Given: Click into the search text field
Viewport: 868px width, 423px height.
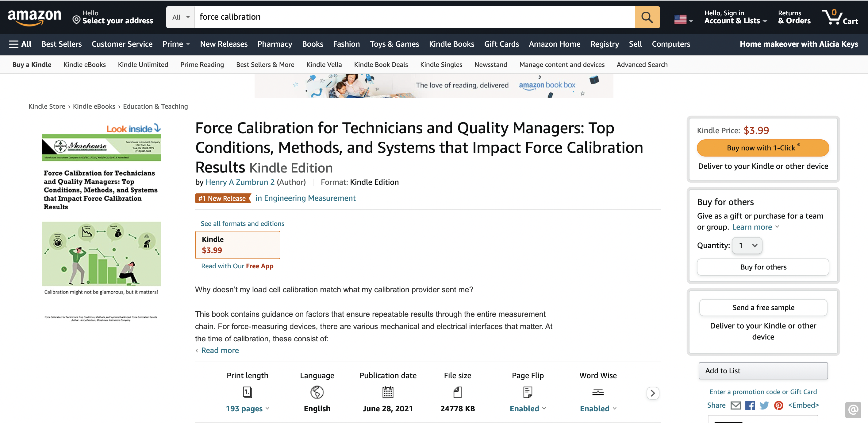Looking at the screenshot, I should pyautogui.click(x=414, y=17).
